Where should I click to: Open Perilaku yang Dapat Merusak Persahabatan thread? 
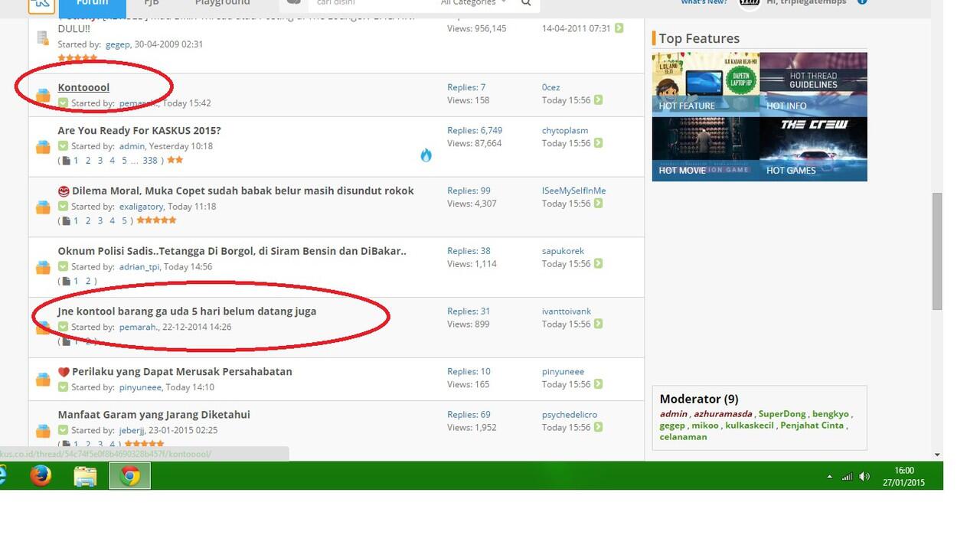pyautogui.click(x=182, y=371)
